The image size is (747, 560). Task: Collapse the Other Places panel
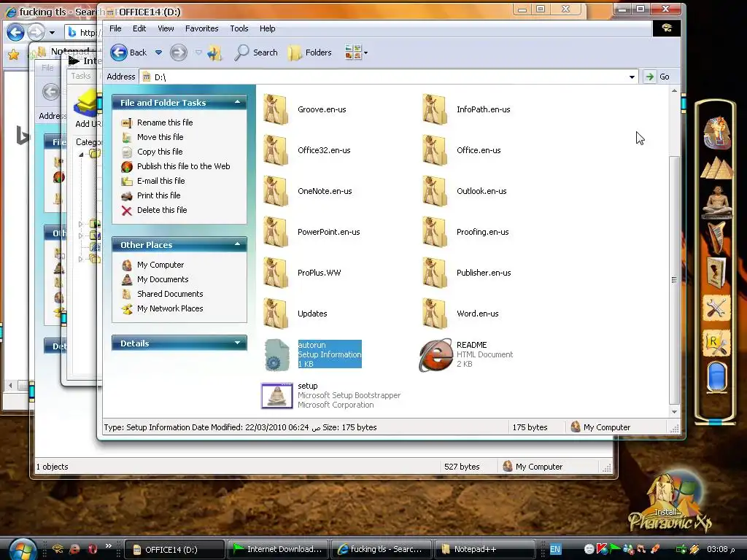pos(237,244)
